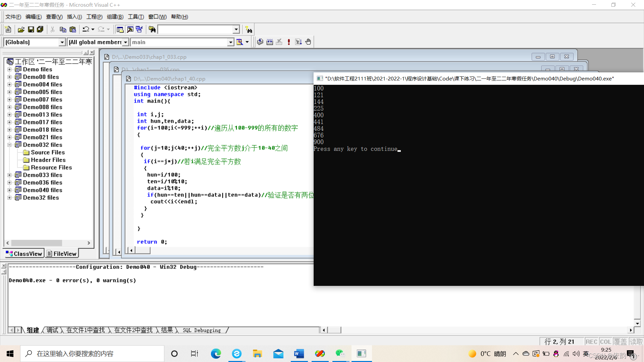
Task: Click the Build icon in build toolbar
Action: pyautogui.click(x=270, y=42)
